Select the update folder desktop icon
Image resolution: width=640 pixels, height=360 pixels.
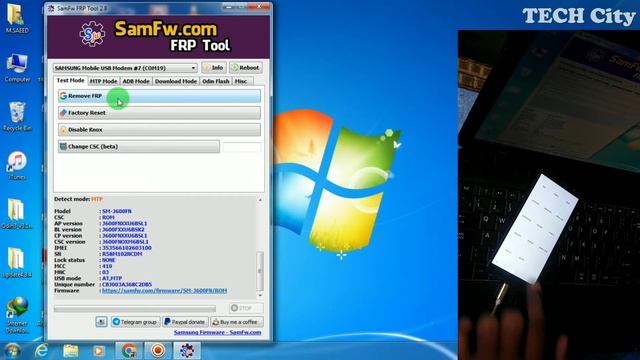point(16,263)
